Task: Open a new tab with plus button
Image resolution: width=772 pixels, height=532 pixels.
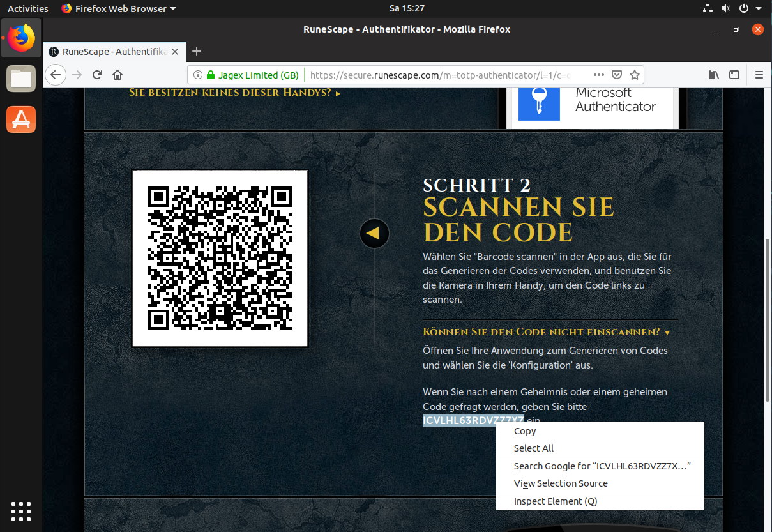Action: click(x=197, y=52)
